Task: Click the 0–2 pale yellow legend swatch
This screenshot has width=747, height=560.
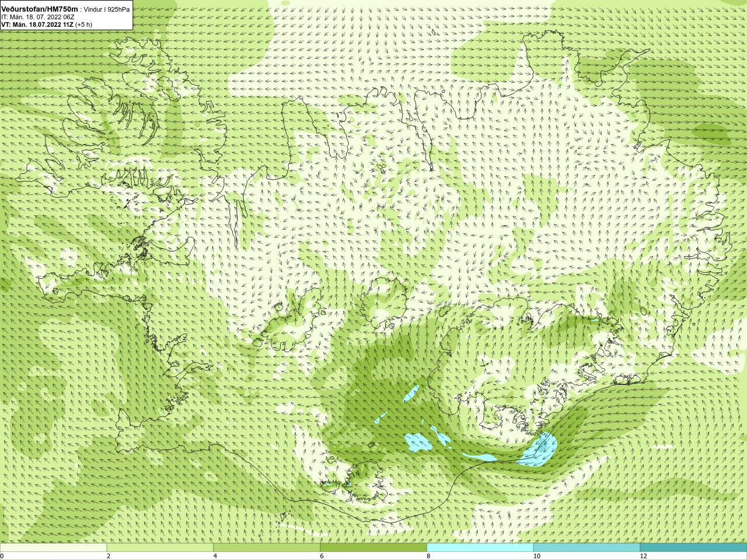Action: [x=53, y=548]
